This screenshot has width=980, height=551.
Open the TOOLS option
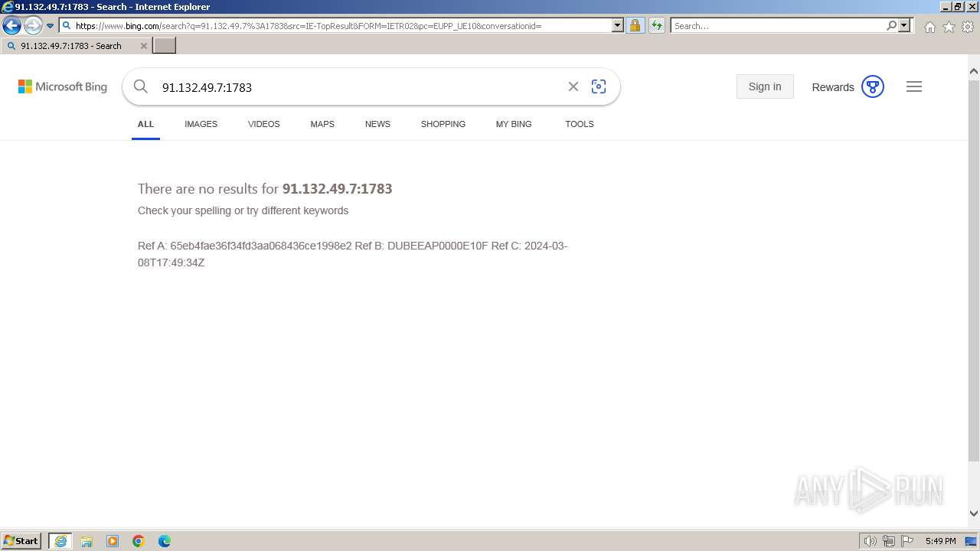[x=580, y=124]
